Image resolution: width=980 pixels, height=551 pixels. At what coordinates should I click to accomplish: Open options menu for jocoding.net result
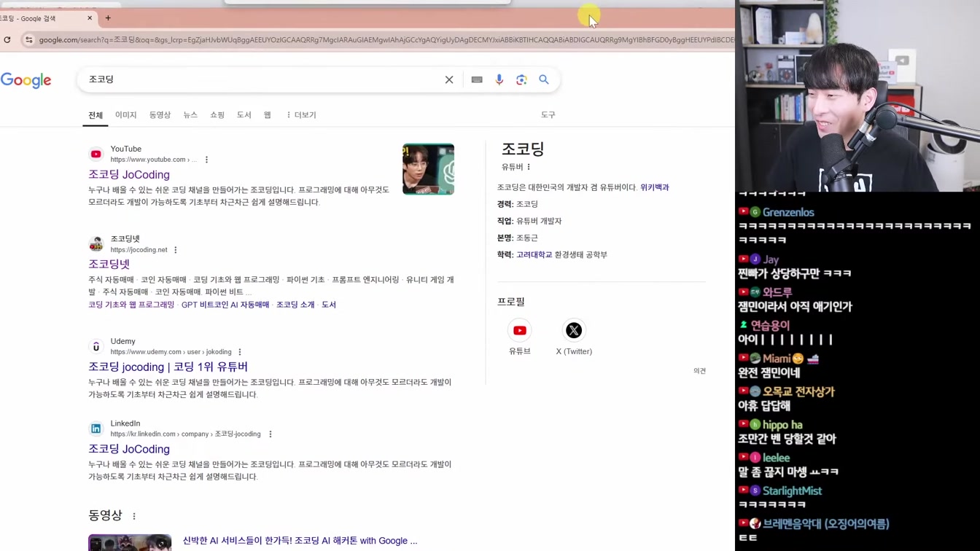[x=176, y=250]
